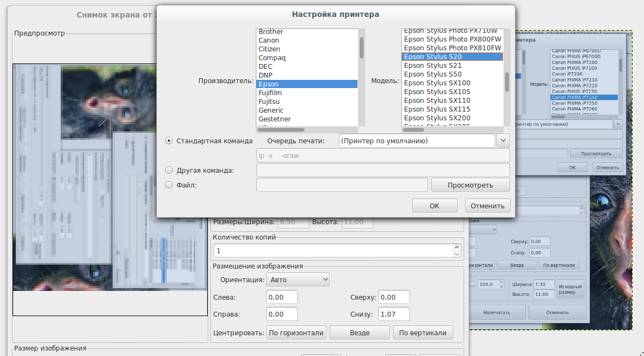Click Print button in background screenshot
This screenshot has width=644, height=356.
(x=496, y=312)
